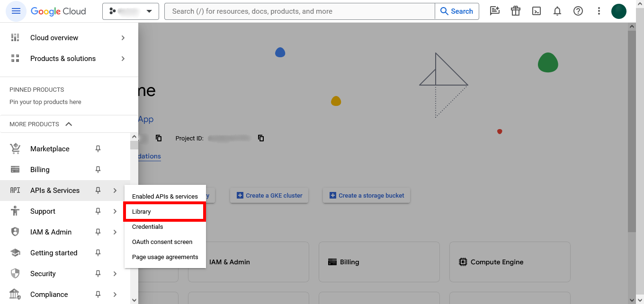The height and width of the screenshot is (304, 644).
Task: Copy the Project ID with the copy icon
Action: tap(261, 138)
